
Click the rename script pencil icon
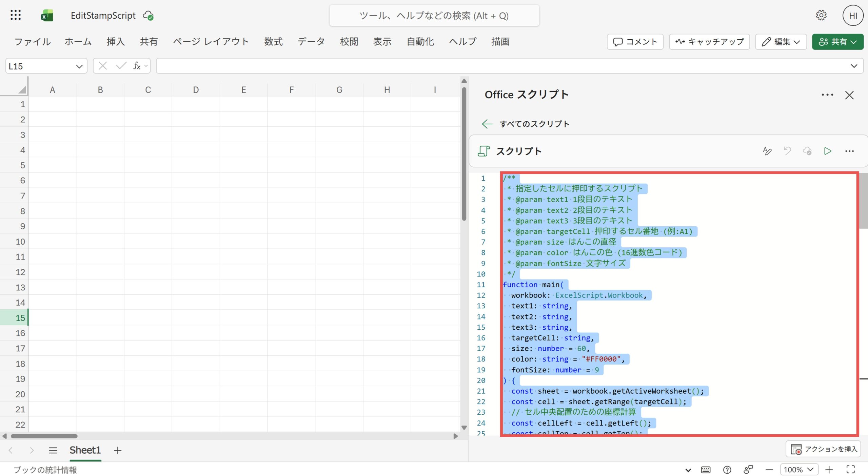click(767, 151)
